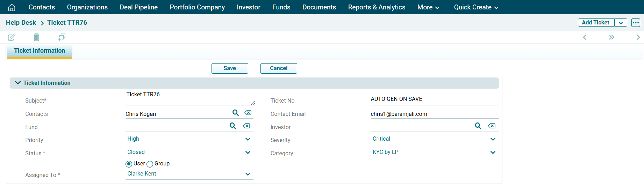Click the duplicate ticket icon
Viewport: 644px width, 186px height.
[x=62, y=37]
